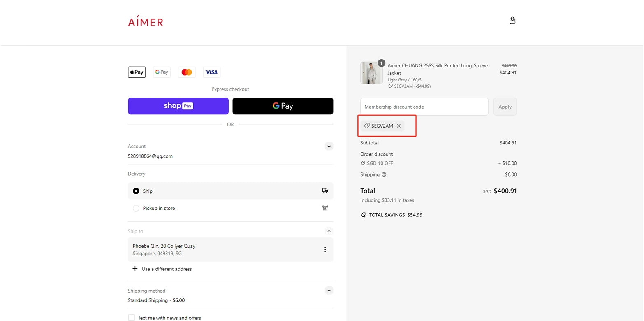644x321 pixels.
Task: Click Use a different address
Action: pyautogui.click(x=167, y=269)
